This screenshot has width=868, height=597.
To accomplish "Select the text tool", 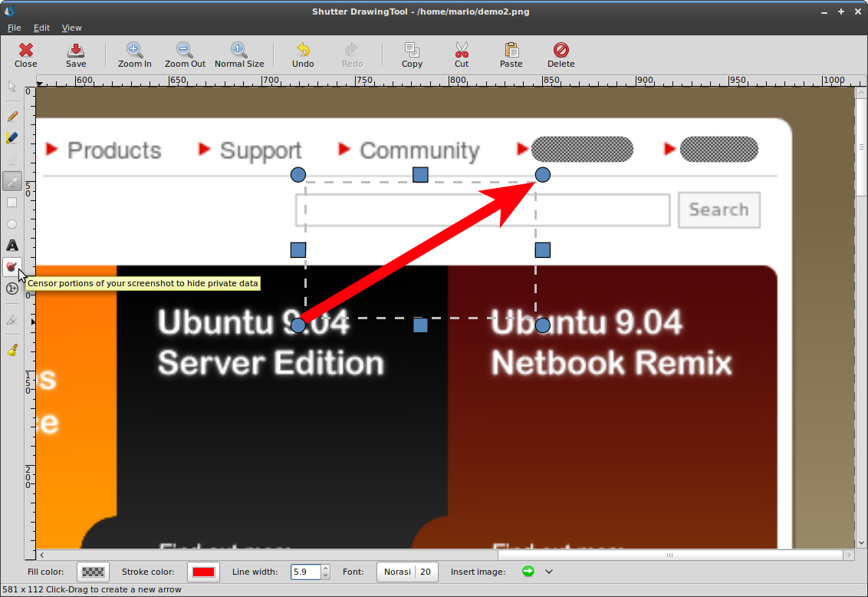I will tap(12, 246).
